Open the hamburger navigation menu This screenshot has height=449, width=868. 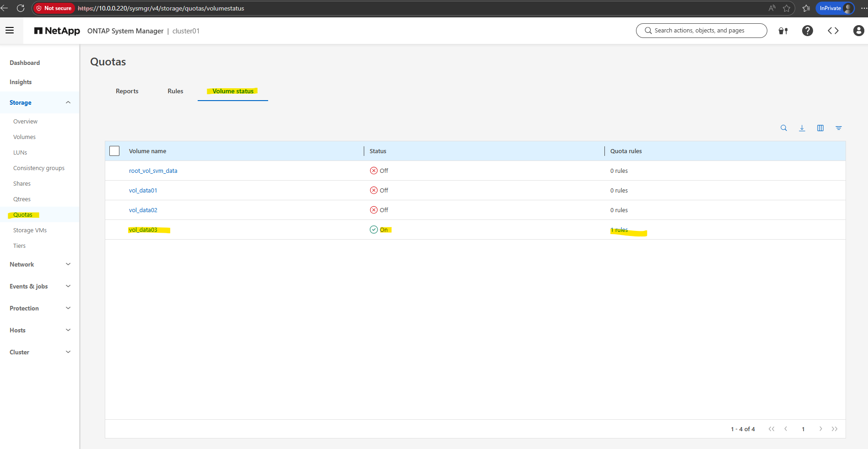click(10, 31)
